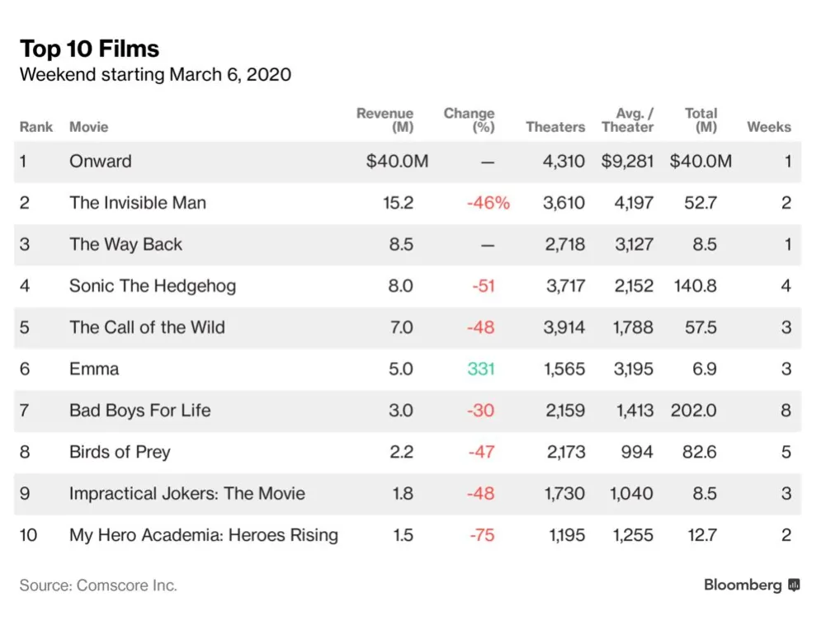840x630 pixels.
Task: Click the Bloomberg terminal logo icon
Action: [794, 585]
